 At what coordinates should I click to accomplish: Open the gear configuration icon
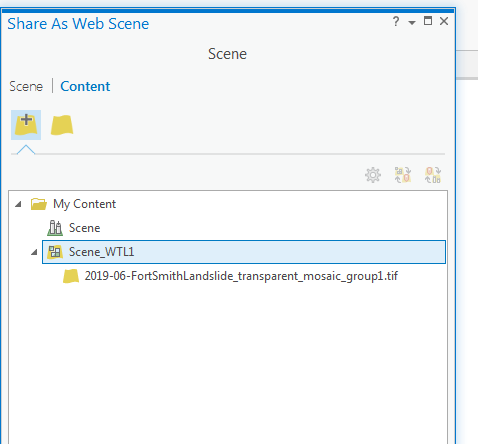click(x=373, y=175)
